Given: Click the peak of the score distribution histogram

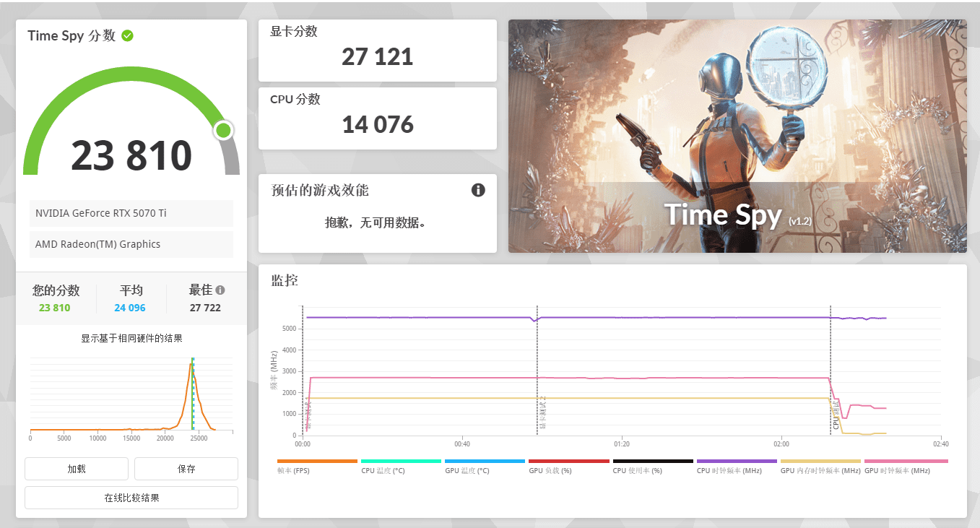Looking at the screenshot, I should tap(191, 365).
